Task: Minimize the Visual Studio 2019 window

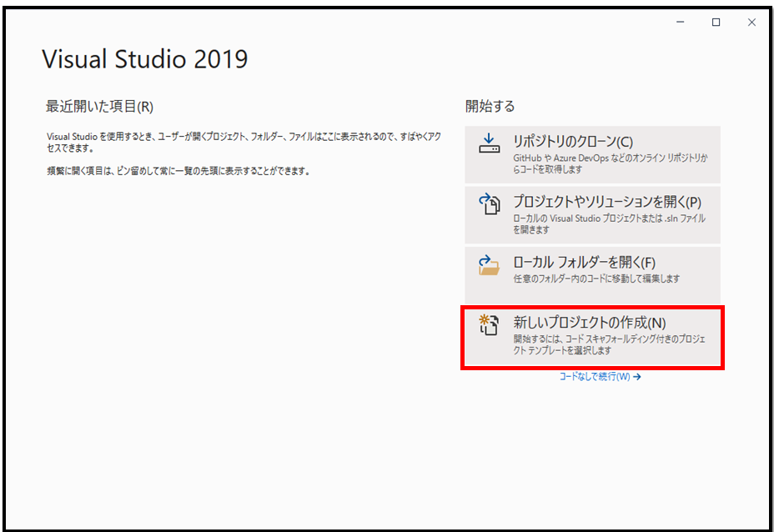Action: click(681, 23)
